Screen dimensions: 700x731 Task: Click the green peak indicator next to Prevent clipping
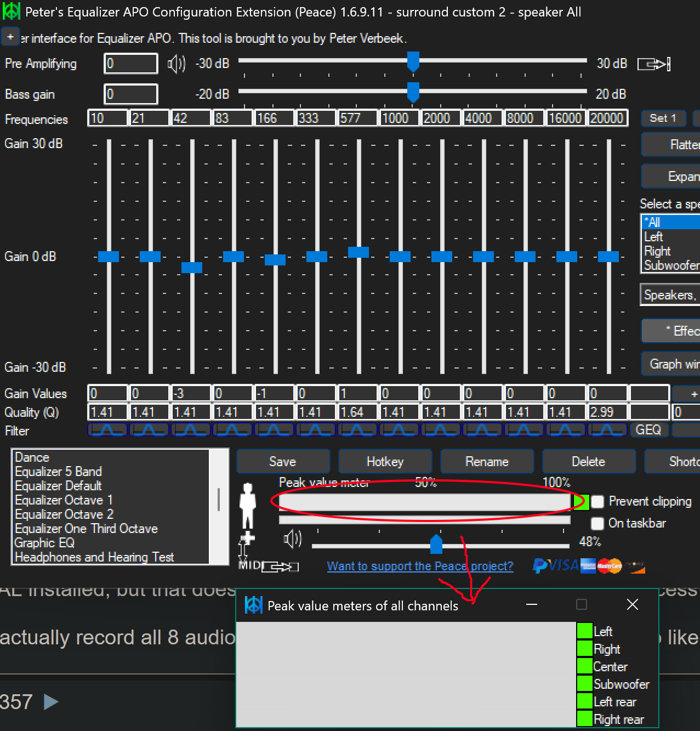581,501
